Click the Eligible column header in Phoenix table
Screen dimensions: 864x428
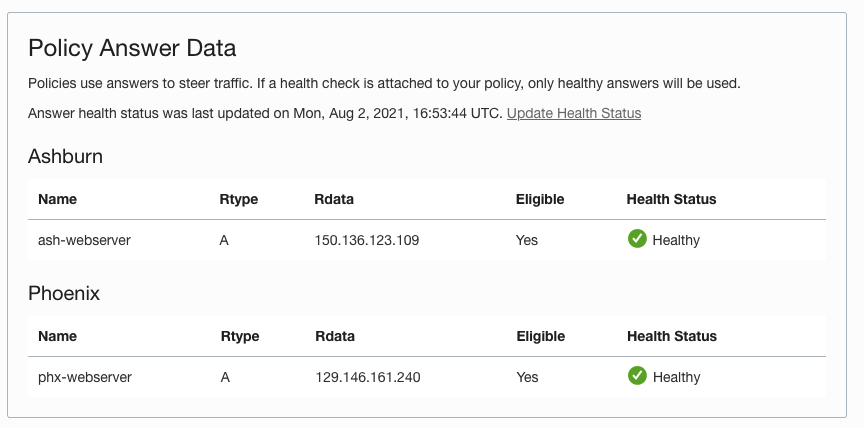point(540,336)
